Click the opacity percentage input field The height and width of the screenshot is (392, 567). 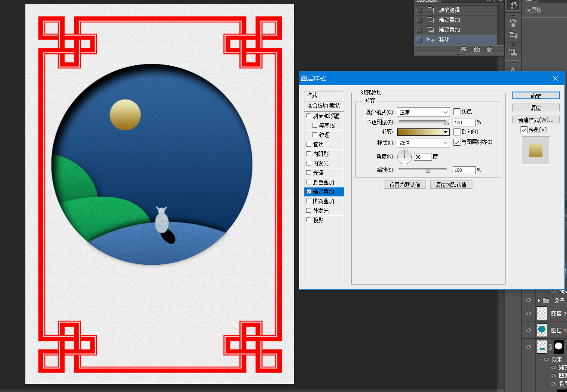coord(464,122)
